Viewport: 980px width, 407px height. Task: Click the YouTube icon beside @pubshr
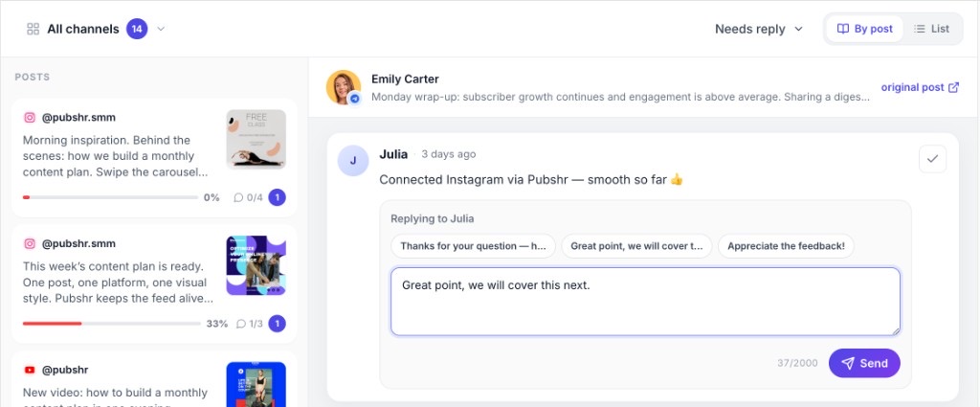pos(30,370)
